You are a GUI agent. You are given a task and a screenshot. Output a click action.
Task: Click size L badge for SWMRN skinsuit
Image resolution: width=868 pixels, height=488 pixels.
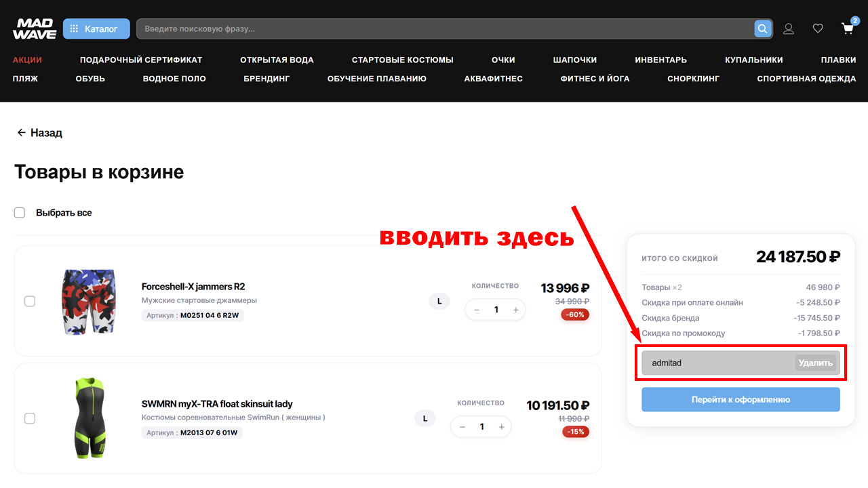[425, 418]
